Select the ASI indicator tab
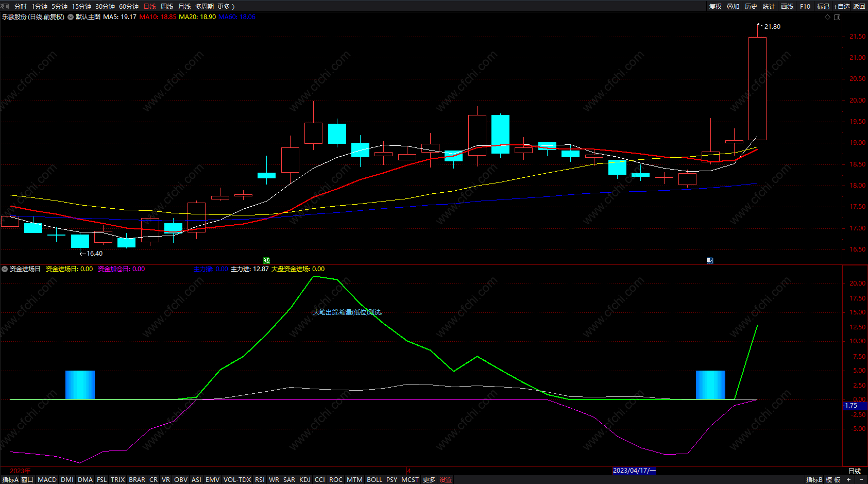Screen dimensions: 868x484 coord(196,479)
